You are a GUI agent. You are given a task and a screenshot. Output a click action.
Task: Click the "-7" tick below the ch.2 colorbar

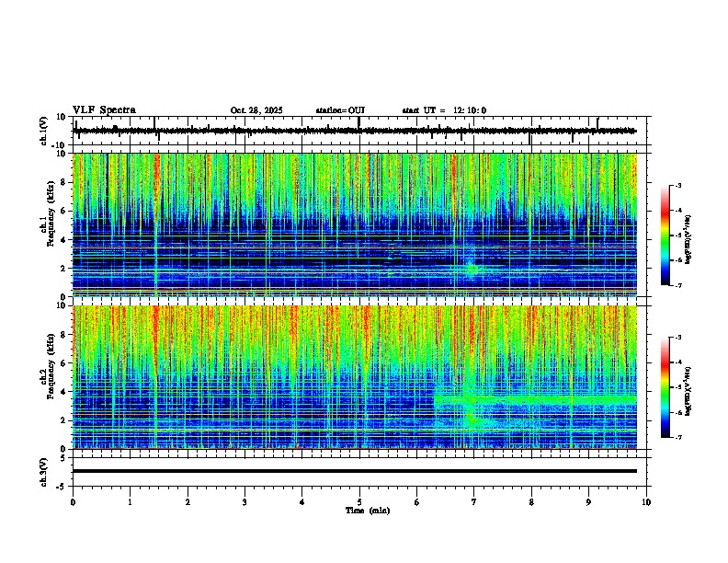tap(678, 437)
